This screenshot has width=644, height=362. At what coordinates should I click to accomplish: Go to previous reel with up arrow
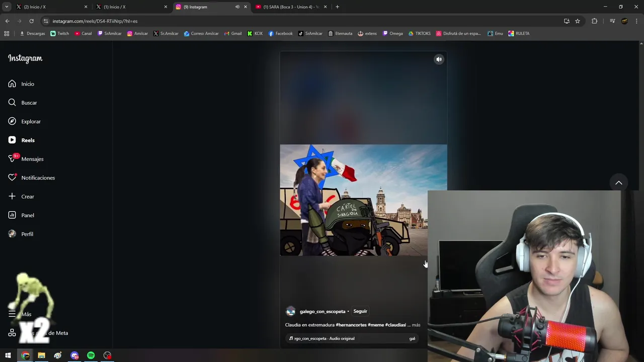618,183
